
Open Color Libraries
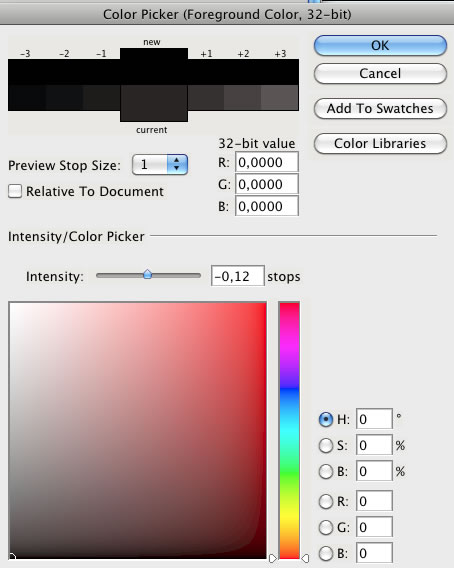[x=380, y=143]
